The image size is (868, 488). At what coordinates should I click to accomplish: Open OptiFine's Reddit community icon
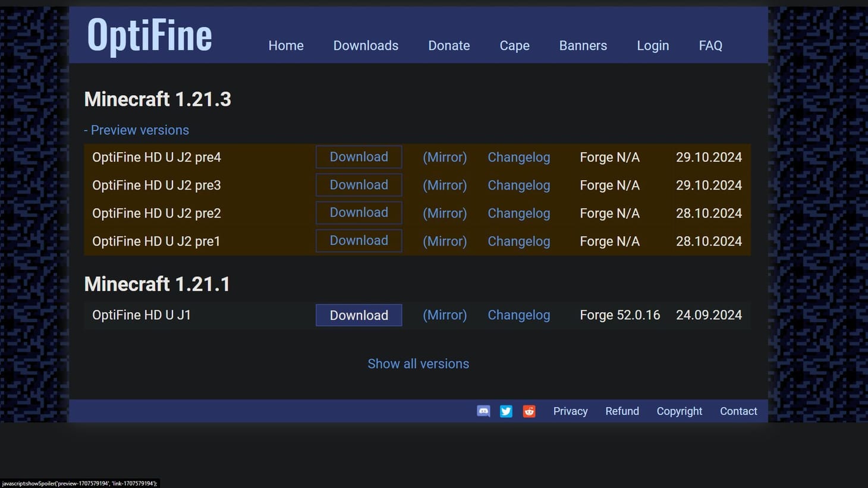529,411
